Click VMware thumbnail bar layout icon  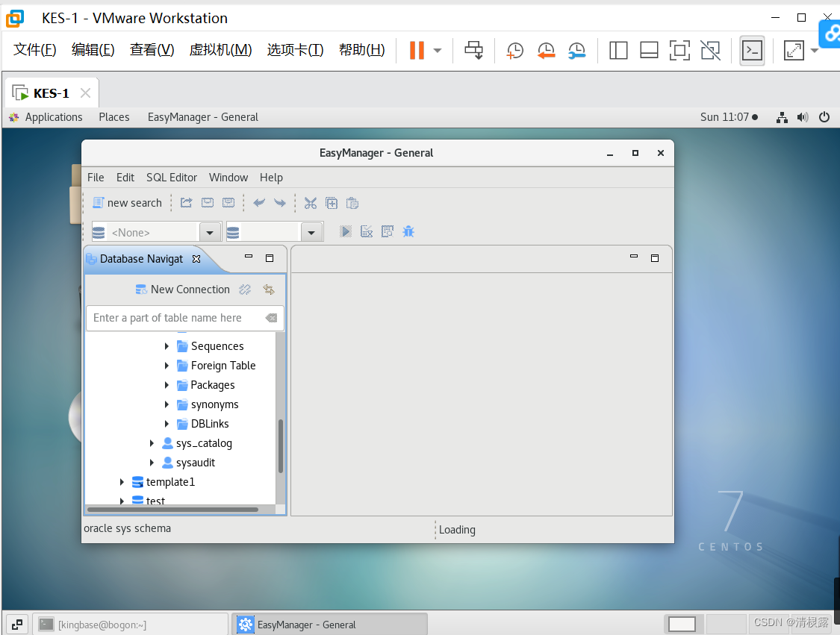tap(650, 50)
